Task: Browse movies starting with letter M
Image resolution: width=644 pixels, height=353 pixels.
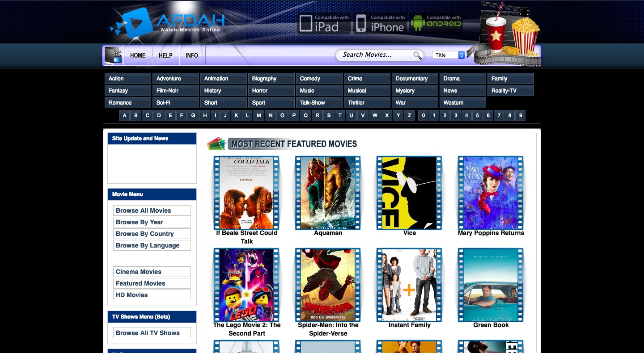Action: [259, 116]
